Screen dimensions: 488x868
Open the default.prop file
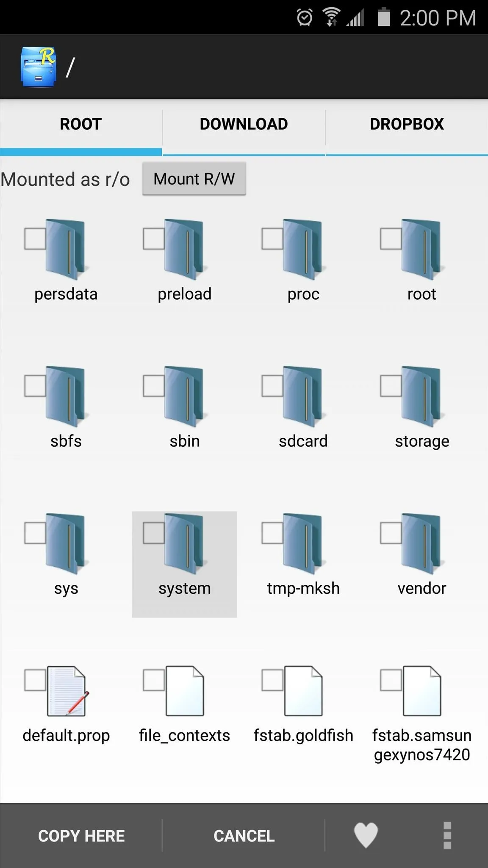66,704
